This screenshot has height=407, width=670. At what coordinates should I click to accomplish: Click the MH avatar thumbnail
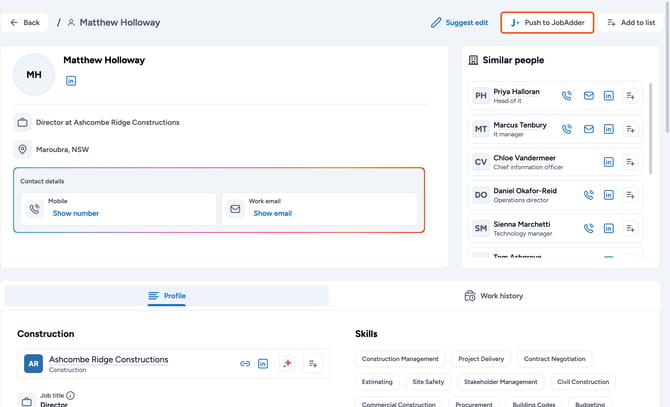point(34,75)
